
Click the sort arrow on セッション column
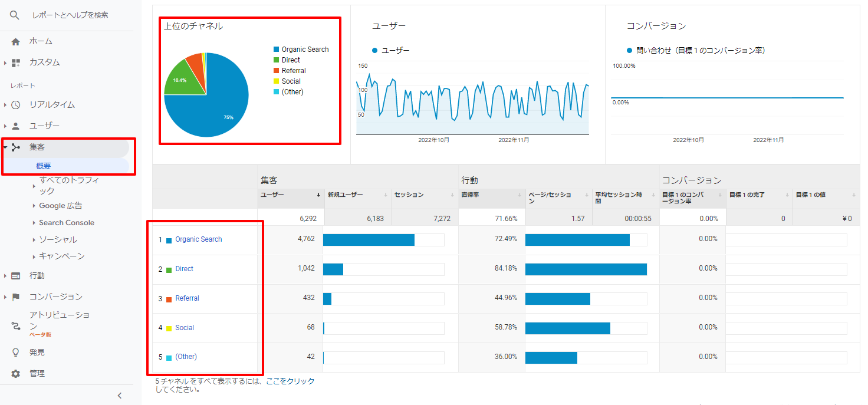(x=452, y=195)
